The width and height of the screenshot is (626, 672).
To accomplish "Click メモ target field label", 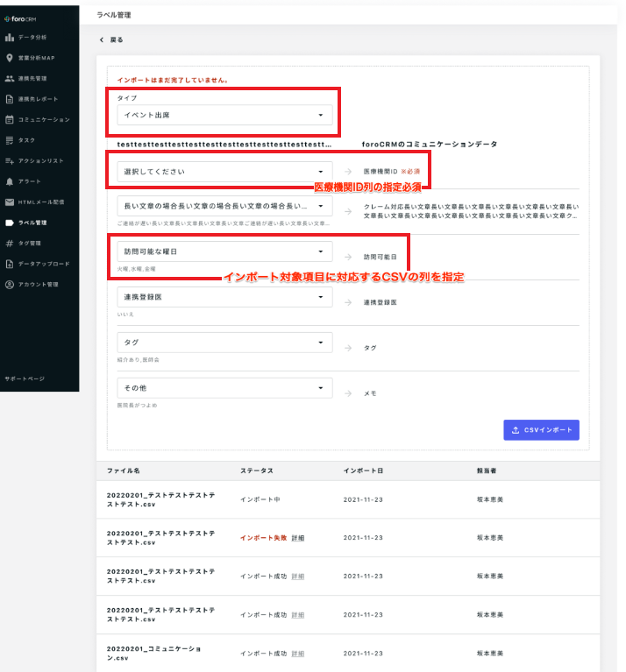I will coord(370,393).
